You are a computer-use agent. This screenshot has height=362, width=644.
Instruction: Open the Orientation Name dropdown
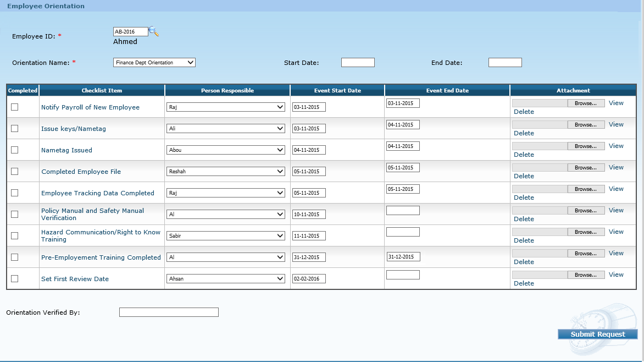(x=154, y=63)
